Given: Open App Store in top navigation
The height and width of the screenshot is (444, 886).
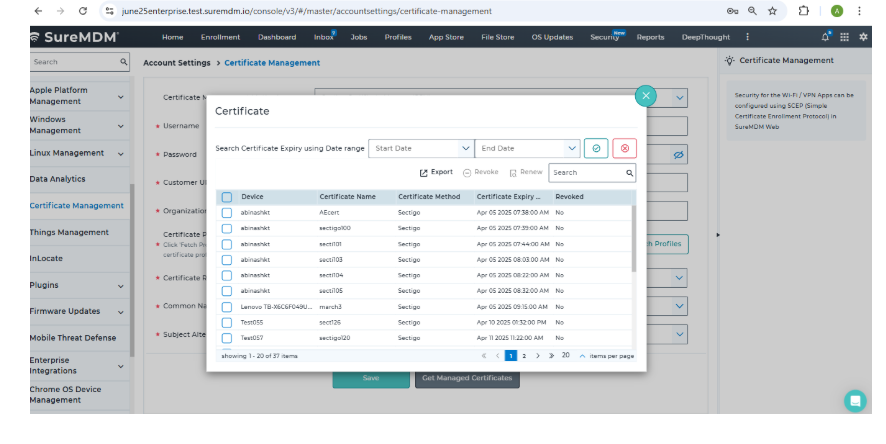Looking at the screenshot, I should [x=446, y=37].
